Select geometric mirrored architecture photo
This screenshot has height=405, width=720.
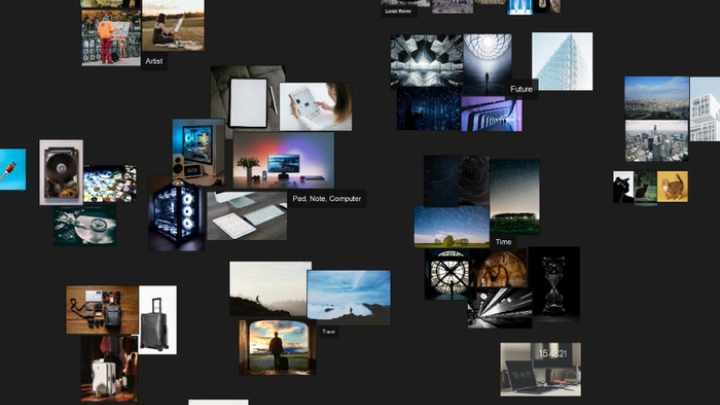coord(427,61)
